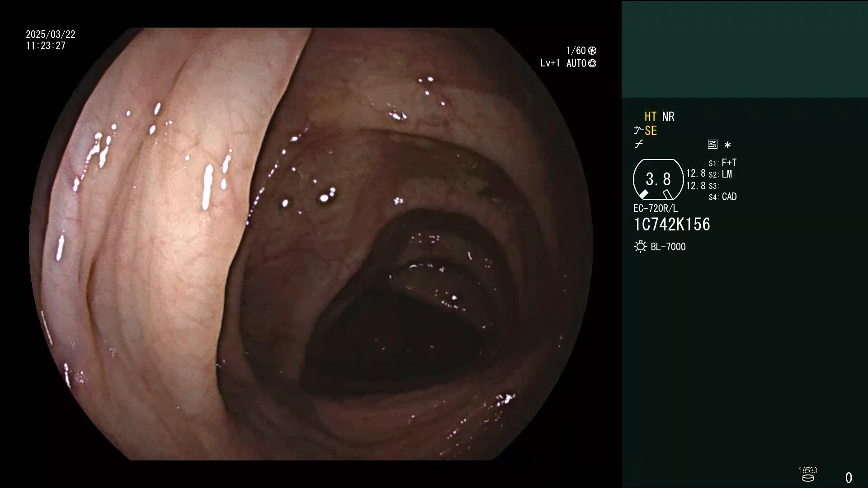Click the AUTO exposure label
Screen dimensions: 868x488
point(576,63)
